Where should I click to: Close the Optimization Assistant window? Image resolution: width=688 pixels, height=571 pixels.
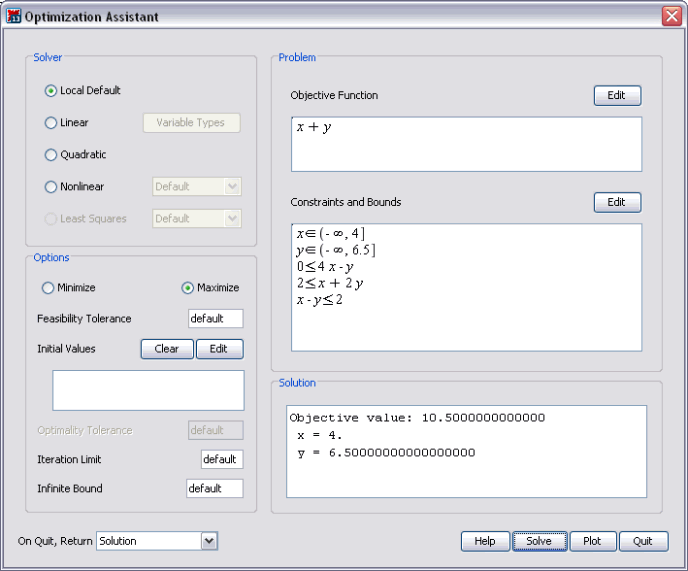click(x=671, y=17)
